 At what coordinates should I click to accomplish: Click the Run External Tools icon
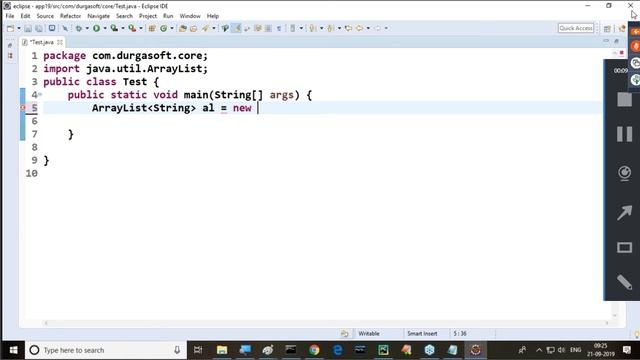point(132,28)
